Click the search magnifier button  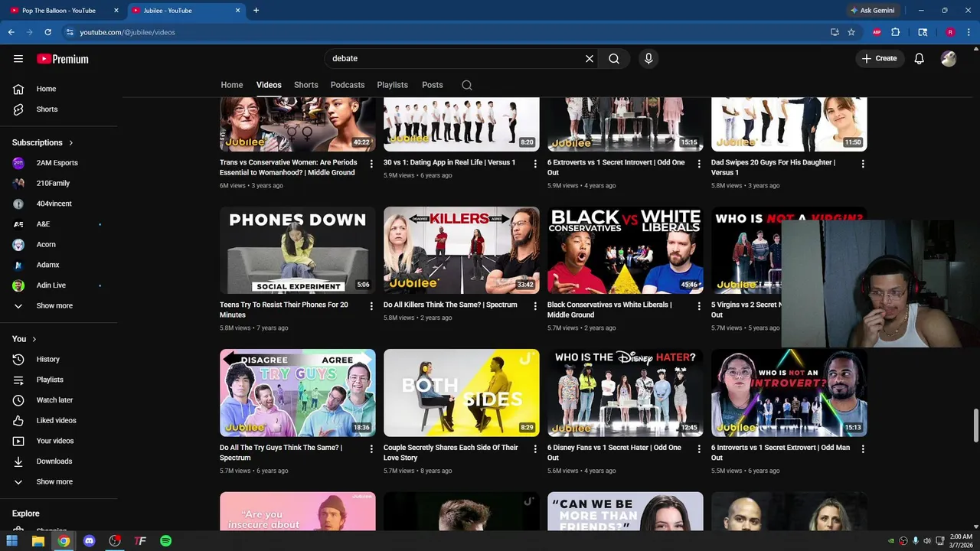tap(614, 58)
